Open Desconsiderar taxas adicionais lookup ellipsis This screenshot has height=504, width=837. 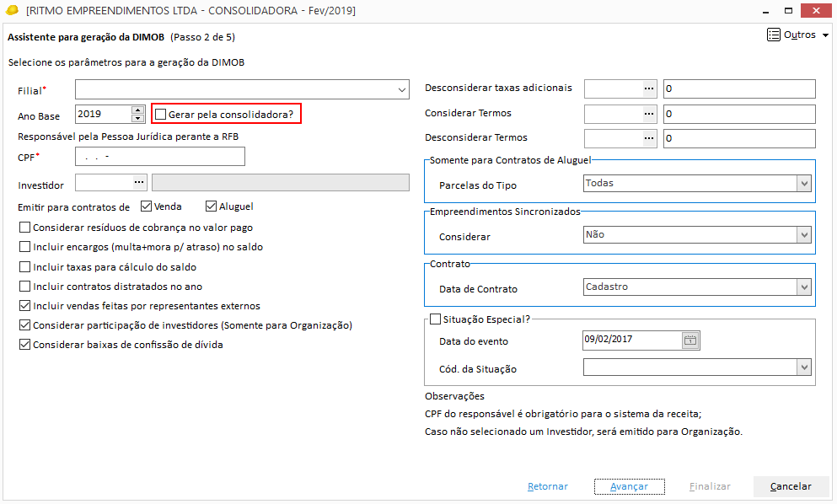click(x=649, y=88)
